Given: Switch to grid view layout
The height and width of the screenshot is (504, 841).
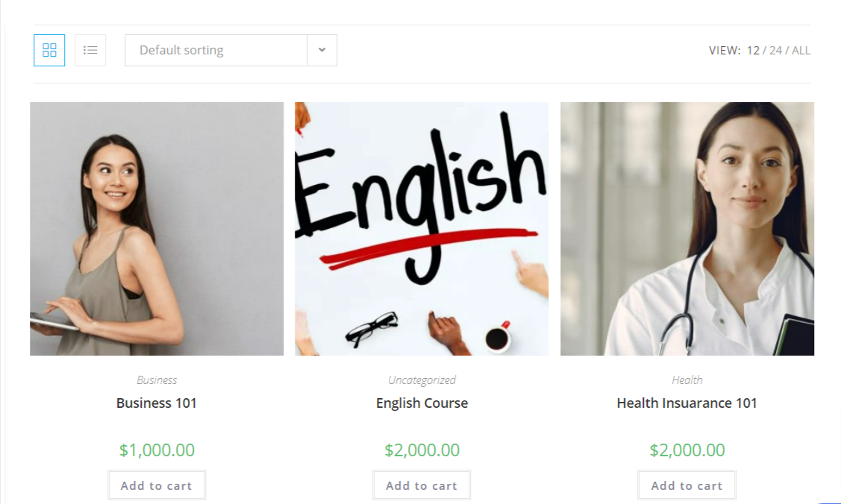Looking at the screenshot, I should click(49, 51).
